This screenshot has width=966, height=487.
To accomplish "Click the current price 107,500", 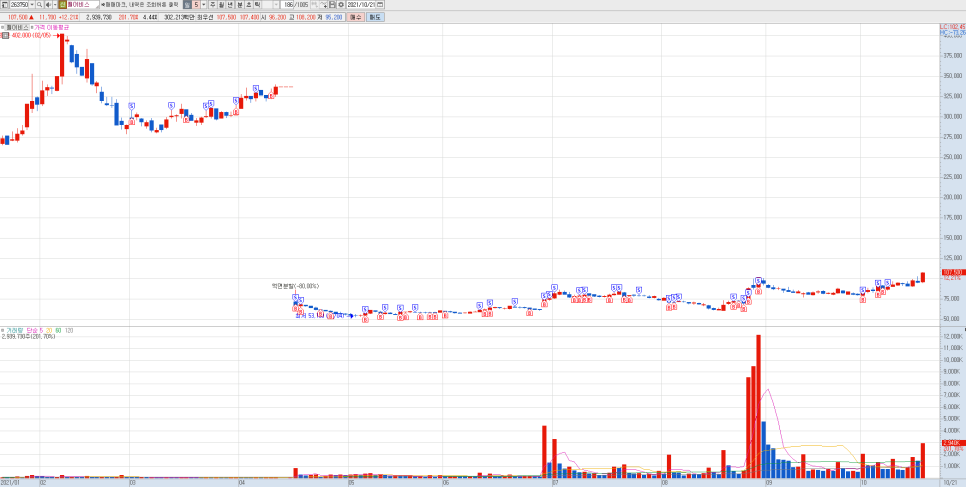I will (x=18, y=17).
